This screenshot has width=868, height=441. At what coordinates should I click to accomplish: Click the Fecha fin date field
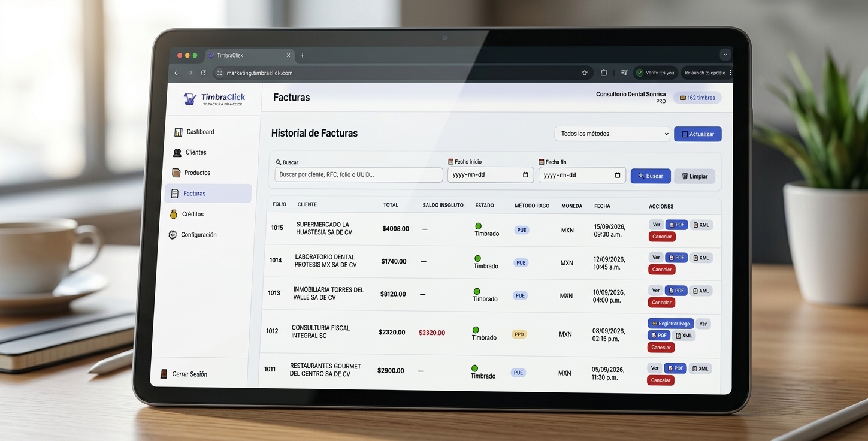(582, 175)
